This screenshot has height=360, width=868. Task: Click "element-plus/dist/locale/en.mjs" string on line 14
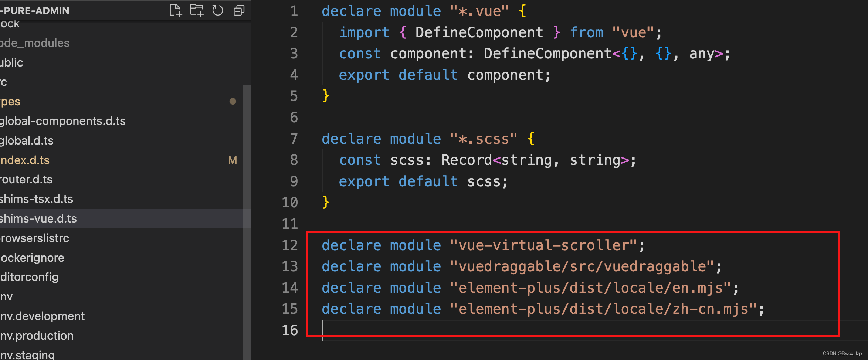590,288
